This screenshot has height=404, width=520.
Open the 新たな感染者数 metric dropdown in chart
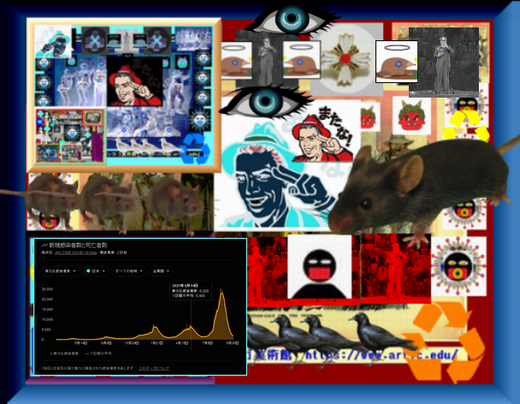tap(60, 271)
